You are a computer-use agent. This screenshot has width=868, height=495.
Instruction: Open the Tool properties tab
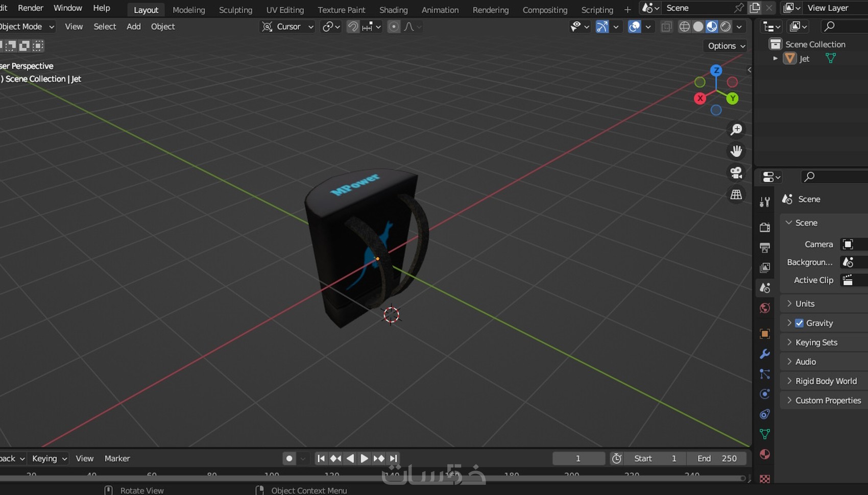coord(765,202)
